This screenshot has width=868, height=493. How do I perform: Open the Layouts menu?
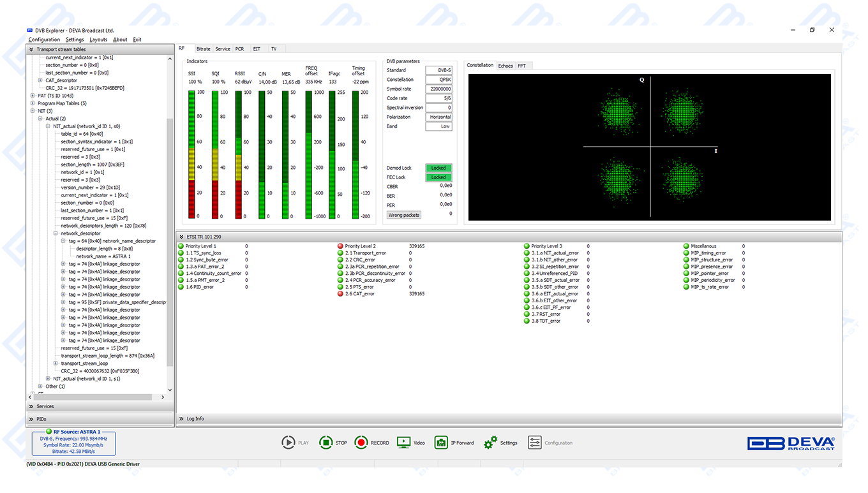98,40
